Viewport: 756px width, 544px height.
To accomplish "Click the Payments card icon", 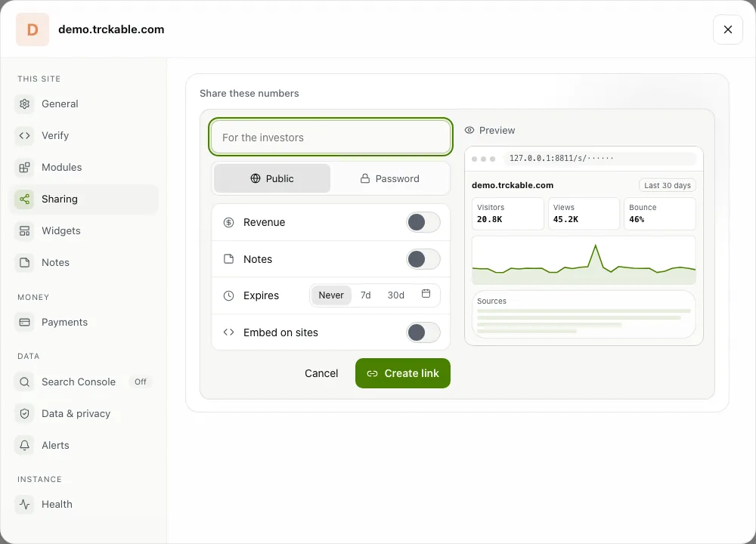I will (x=25, y=323).
